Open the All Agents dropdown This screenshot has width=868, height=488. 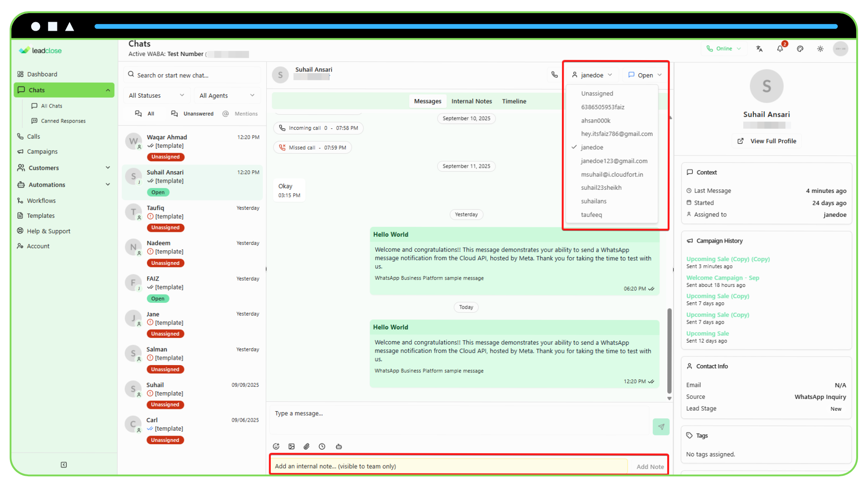point(227,95)
